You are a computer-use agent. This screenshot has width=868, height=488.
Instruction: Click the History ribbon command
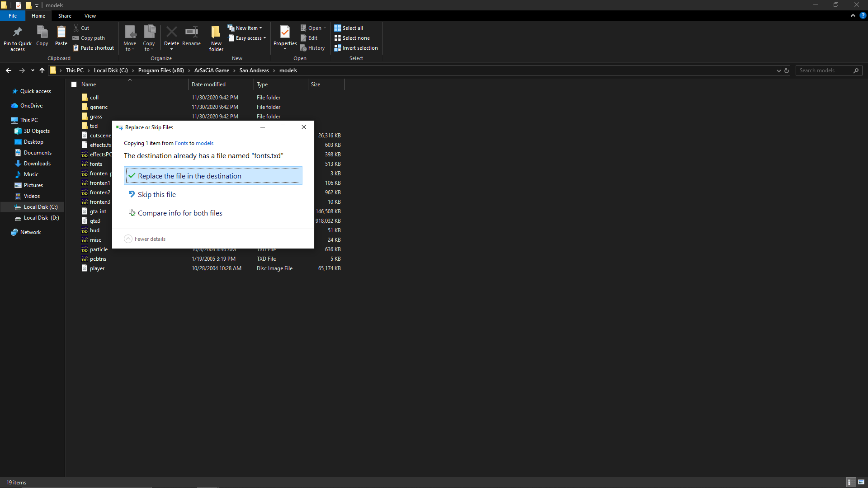(x=312, y=48)
